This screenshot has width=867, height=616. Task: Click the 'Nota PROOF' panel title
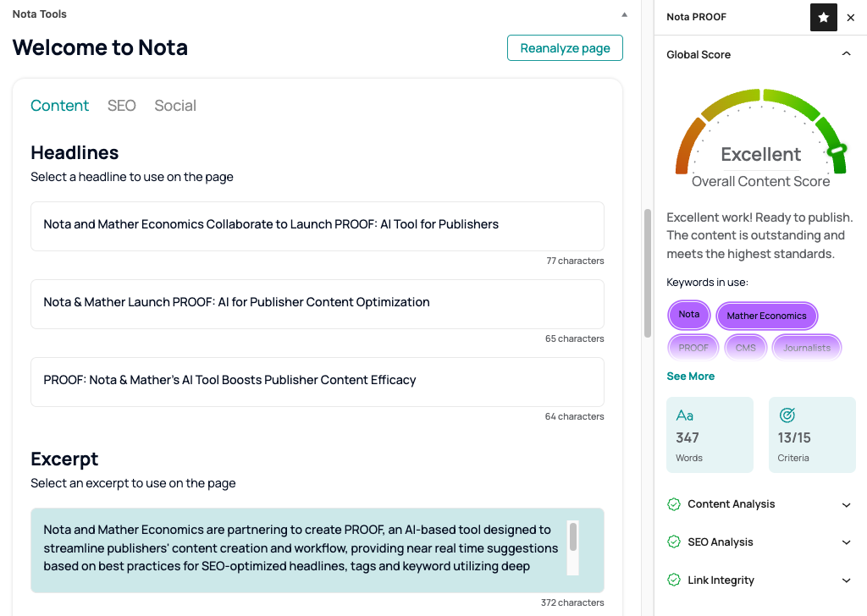(696, 17)
